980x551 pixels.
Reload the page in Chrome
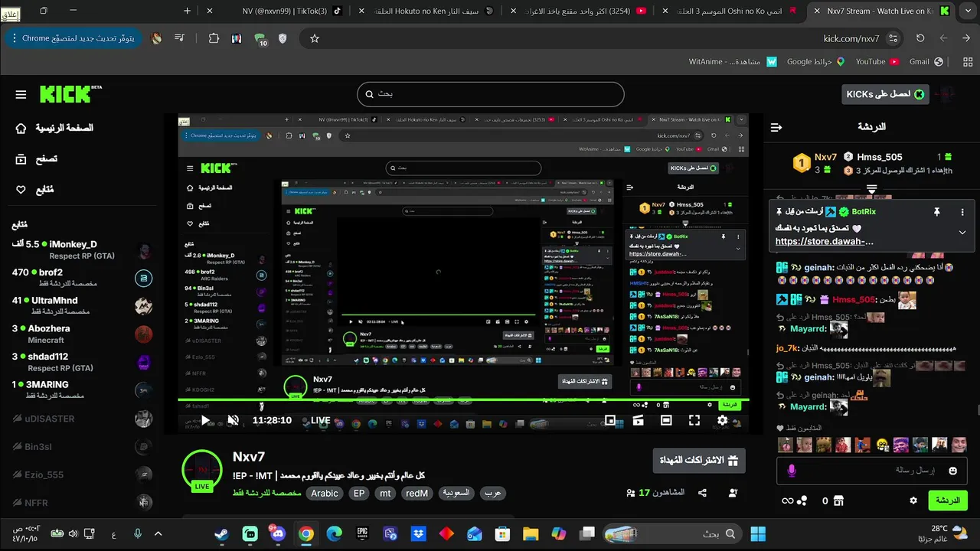point(920,38)
